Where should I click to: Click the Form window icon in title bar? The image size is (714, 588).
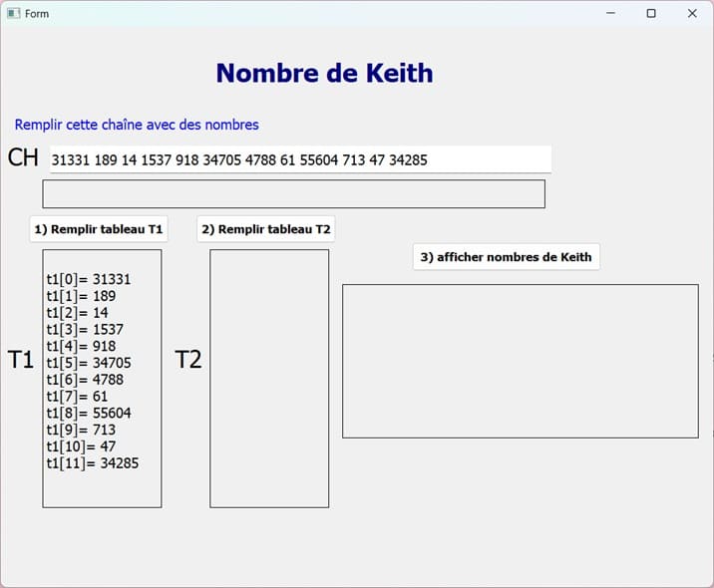(14, 13)
